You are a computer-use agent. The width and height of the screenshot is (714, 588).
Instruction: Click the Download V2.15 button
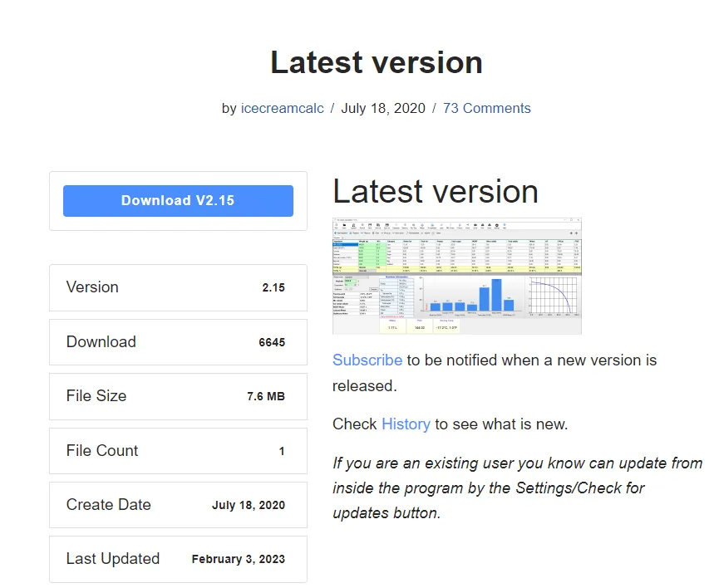178,201
